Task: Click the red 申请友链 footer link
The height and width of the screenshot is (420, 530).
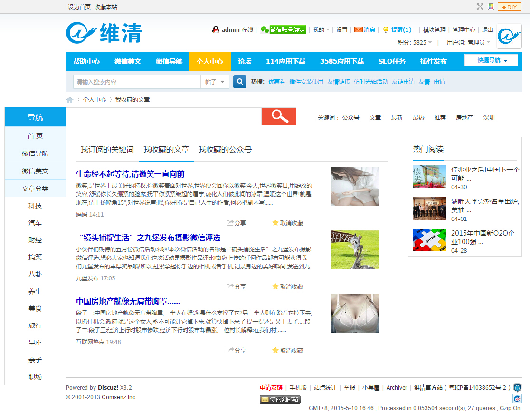Action: point(271,388)
